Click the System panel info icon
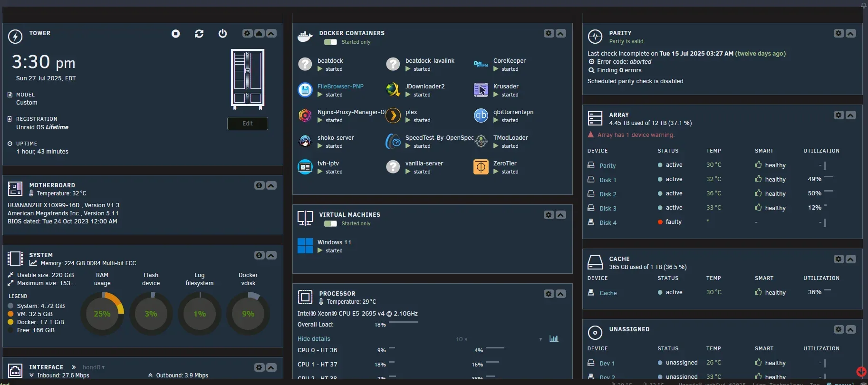This screenshot has width=868, height=385. pos(259,255)
